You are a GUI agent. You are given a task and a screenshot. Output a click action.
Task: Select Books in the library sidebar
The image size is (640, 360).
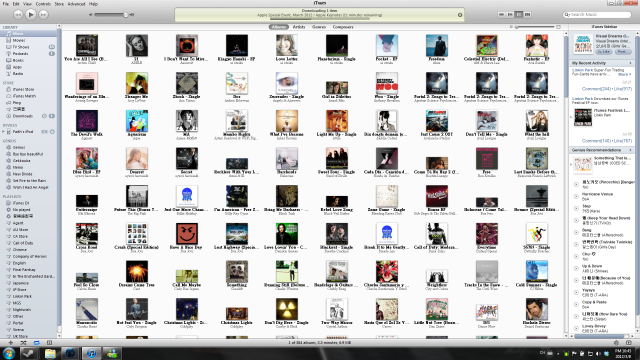pos(29,60)
